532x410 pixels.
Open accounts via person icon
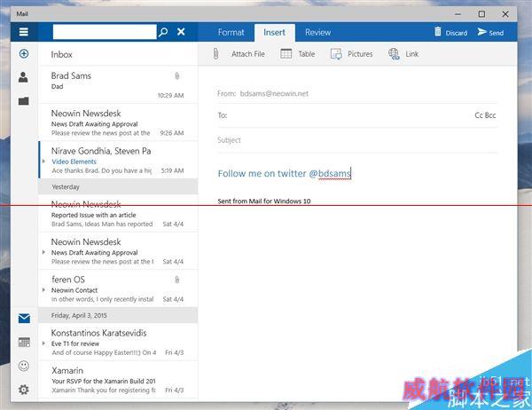pos(23,77)
